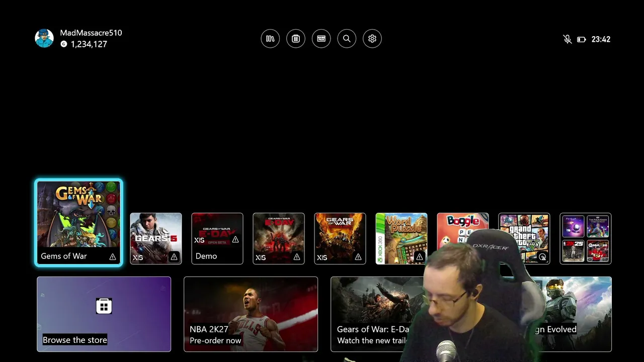Launch the Gems of War game tile
This screenshot has height=362, width=644.
[78, 222]
